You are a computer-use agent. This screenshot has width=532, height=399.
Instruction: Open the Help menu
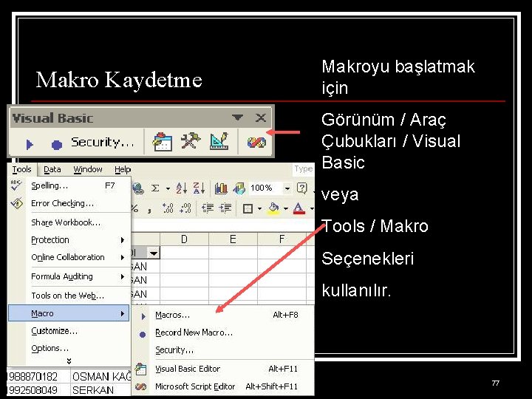(123, 169)
